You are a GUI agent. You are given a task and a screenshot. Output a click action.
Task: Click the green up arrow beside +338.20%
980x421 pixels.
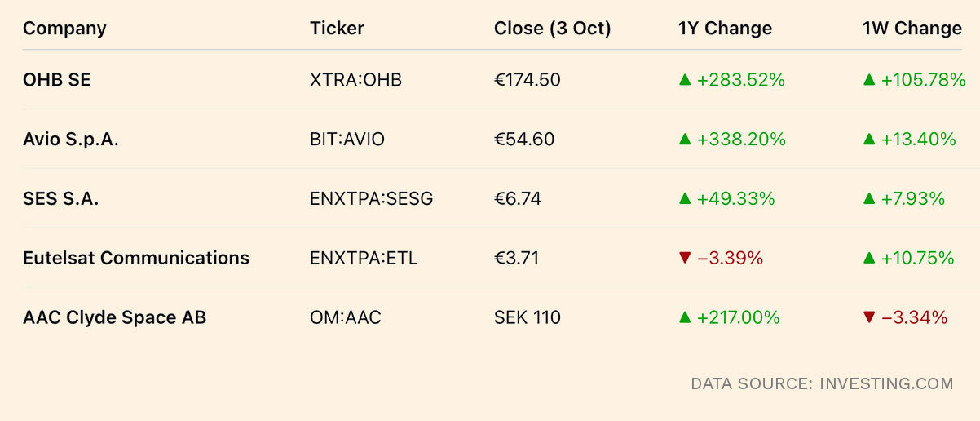pos(685,140)
